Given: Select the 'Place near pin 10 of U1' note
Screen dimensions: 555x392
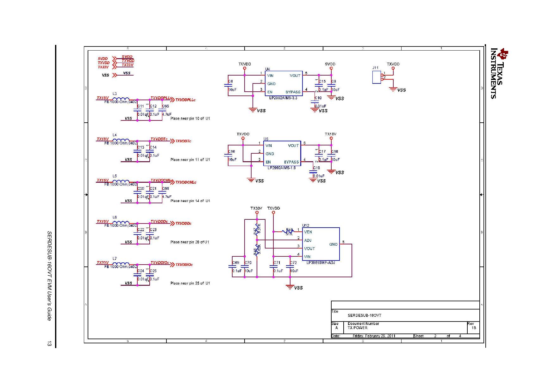Looking at the screenshot, I should point(190,119).
